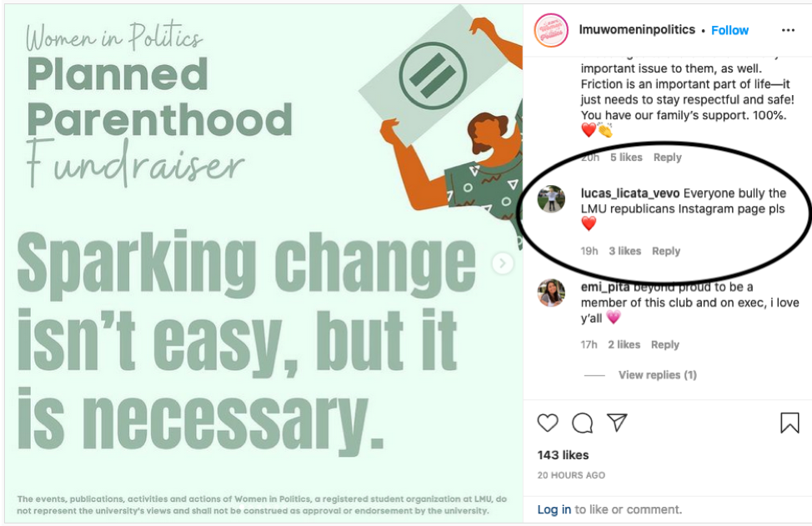Share post via paper plane icon

[x=617, y=423]
